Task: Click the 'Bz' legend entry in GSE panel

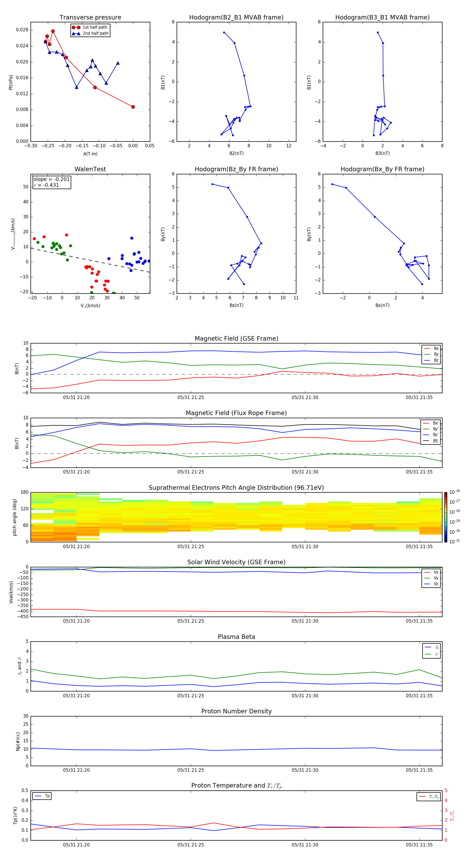Action: click(431, 360)
